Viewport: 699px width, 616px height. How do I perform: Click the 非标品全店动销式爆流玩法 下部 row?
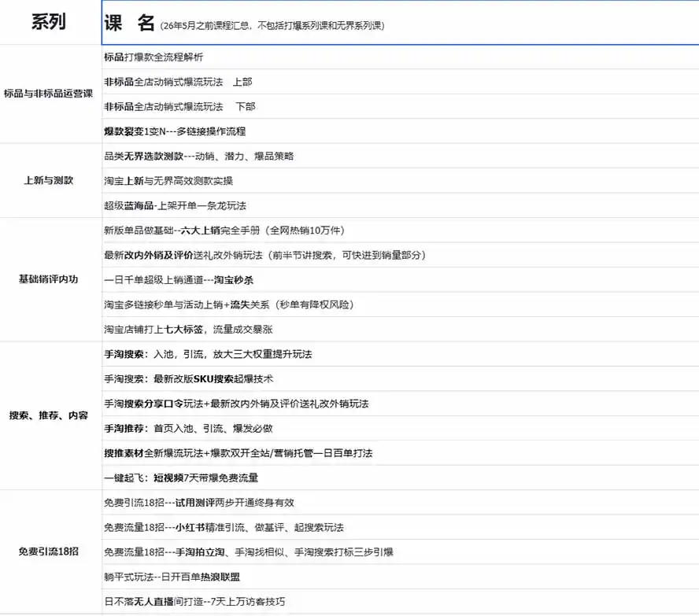click(401, 106)
